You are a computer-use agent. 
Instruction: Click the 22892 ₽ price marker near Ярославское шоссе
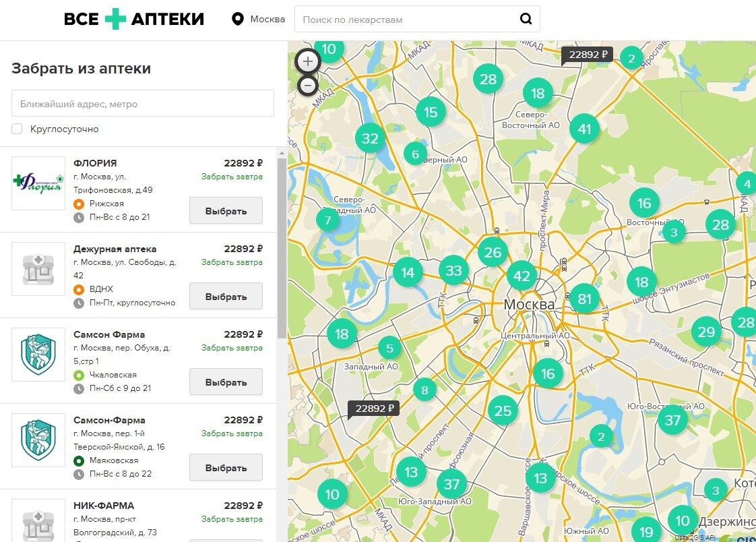pos(588,55)
